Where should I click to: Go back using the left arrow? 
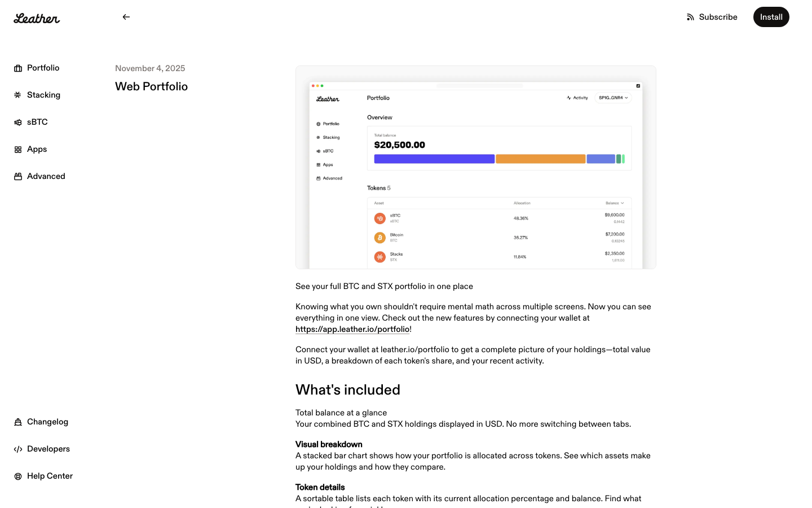pyautogui.click(x=126, y=17)
